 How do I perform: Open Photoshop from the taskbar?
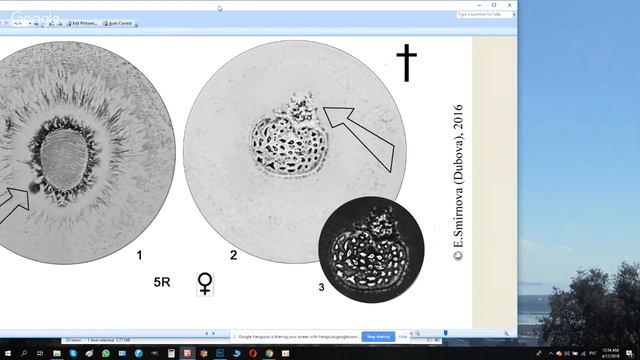(220, 353)
